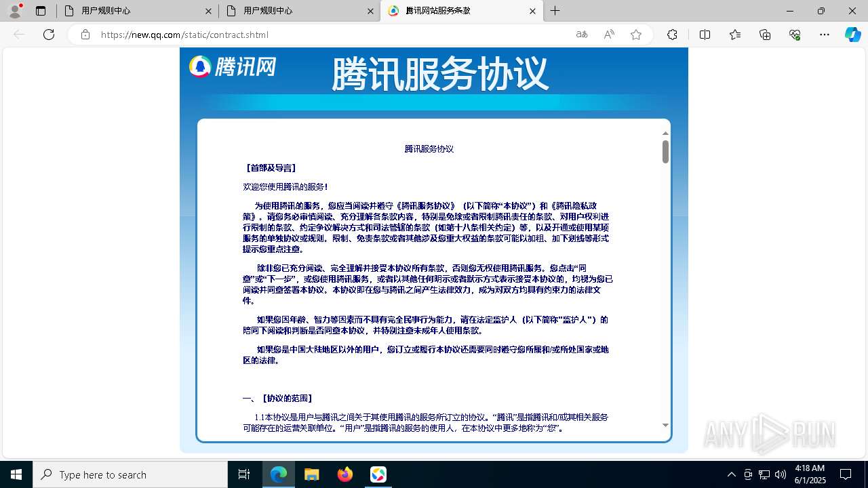
Task: Add this page to favorites
Action: tap(636, 35)
